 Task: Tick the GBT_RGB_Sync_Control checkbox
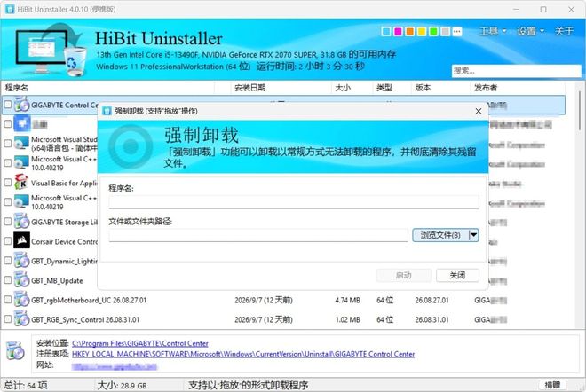pos(7,318)
